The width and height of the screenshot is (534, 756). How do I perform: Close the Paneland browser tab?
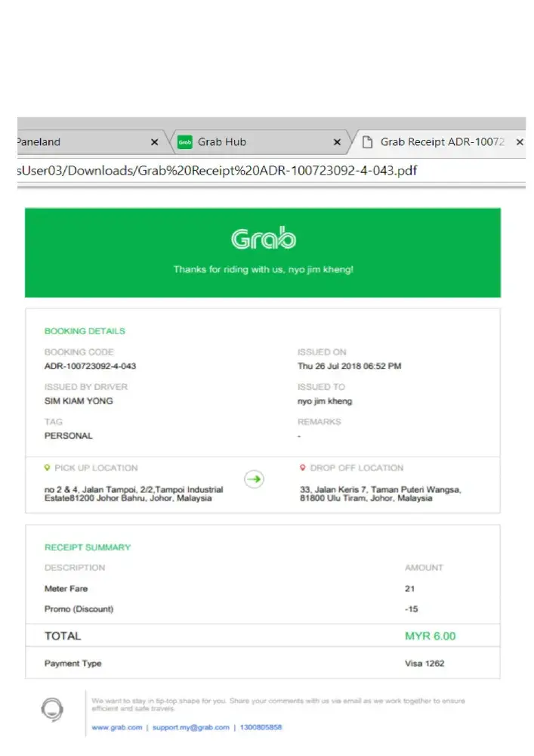click(154, 142)
